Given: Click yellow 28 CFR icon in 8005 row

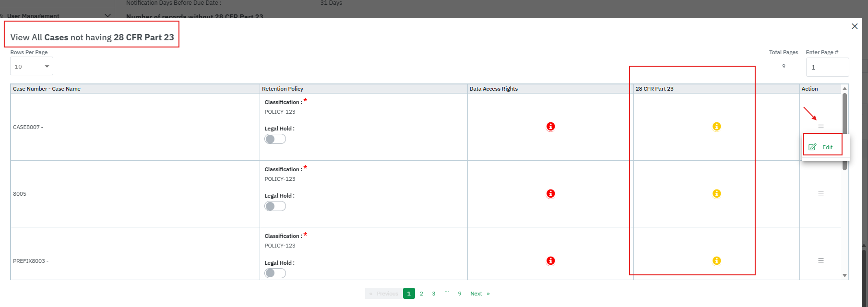Looking at the screenshot, I should coord(716,194).
